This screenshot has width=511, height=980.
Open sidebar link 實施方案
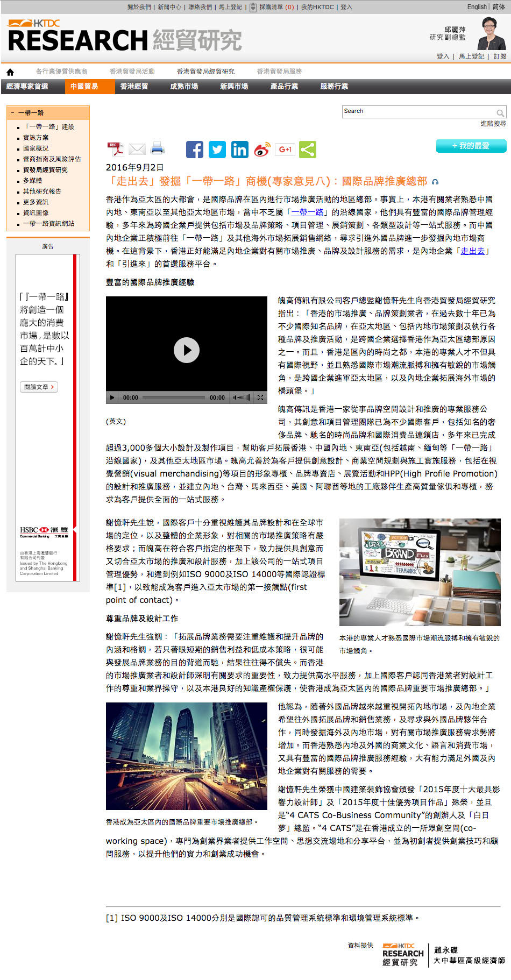[36, 138]
